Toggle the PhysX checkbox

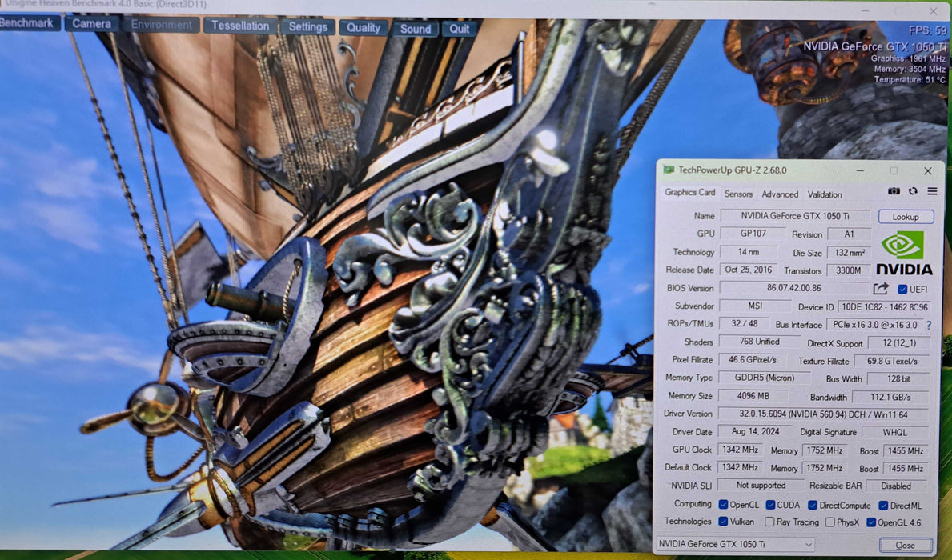coord(830,522)
